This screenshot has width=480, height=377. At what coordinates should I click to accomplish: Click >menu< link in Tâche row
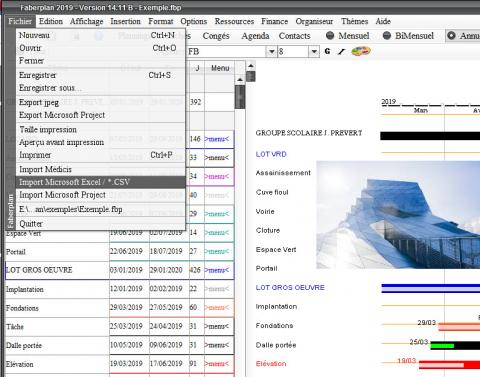click(x=217, y=326)
